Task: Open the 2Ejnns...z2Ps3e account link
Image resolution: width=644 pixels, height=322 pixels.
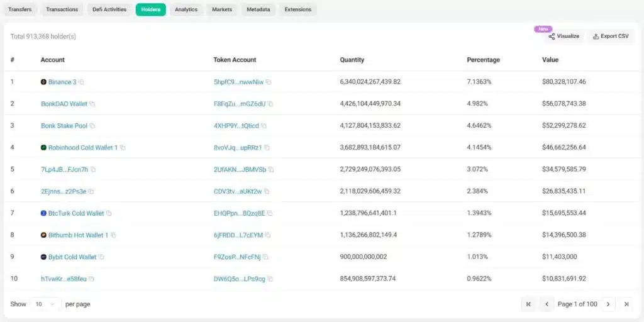Action: click(x=64, y=191)
